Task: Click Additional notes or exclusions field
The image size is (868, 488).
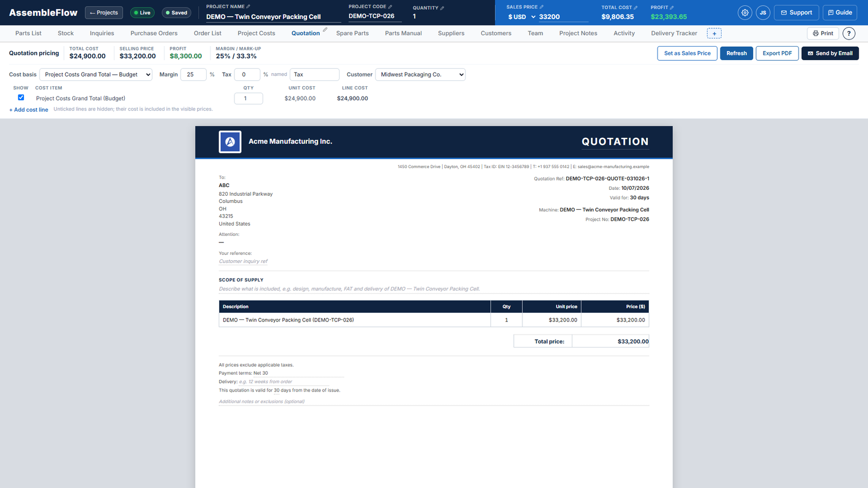Action: [433, 402]
